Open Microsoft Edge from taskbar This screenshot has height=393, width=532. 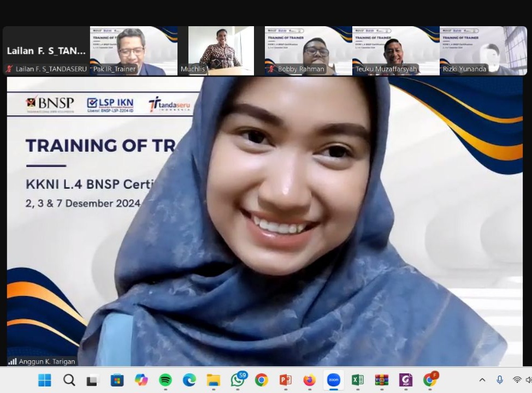click(x=190, y=380)
